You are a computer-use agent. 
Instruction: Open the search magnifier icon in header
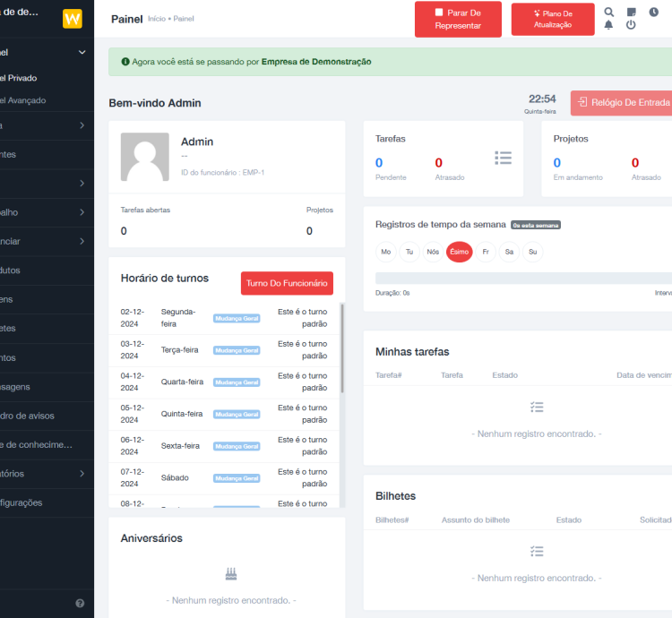point(609,13)
